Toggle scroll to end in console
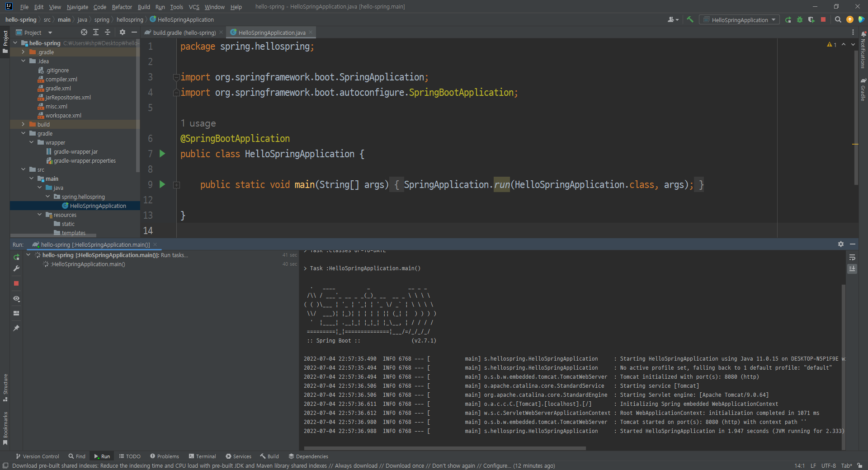The width and height of the screenshot is (868, 470). click(x=852, y=268)
